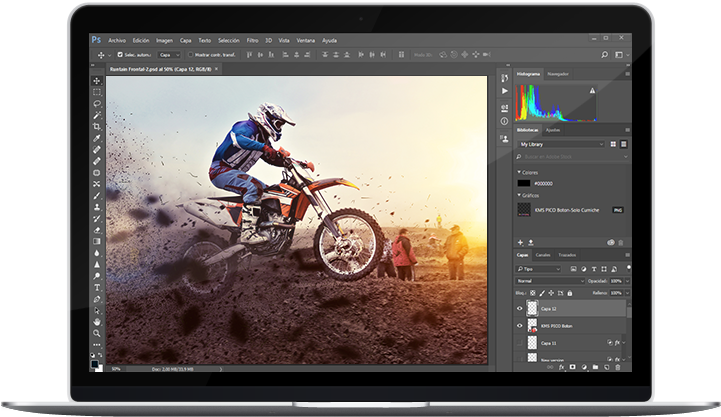Switch to the Trazados tab
Image resolution: width=721 pixels, height=417 pixels.
[x=567, y=255]
